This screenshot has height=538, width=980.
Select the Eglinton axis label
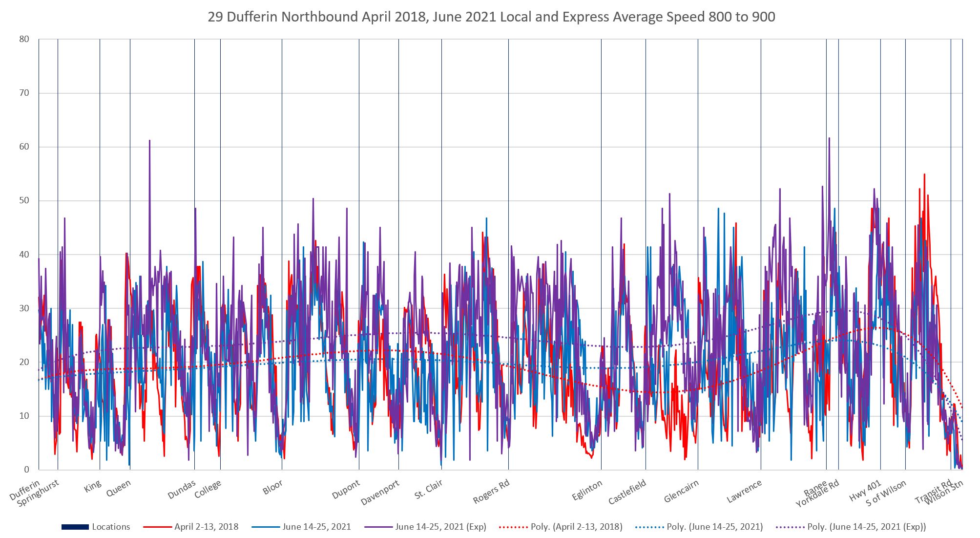coord(587,490)
